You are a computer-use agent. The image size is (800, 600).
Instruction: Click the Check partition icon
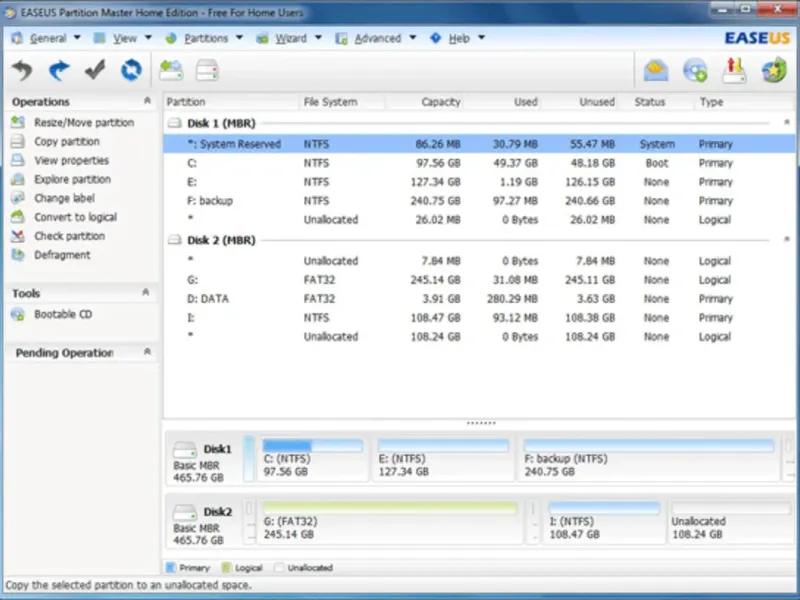17,237
